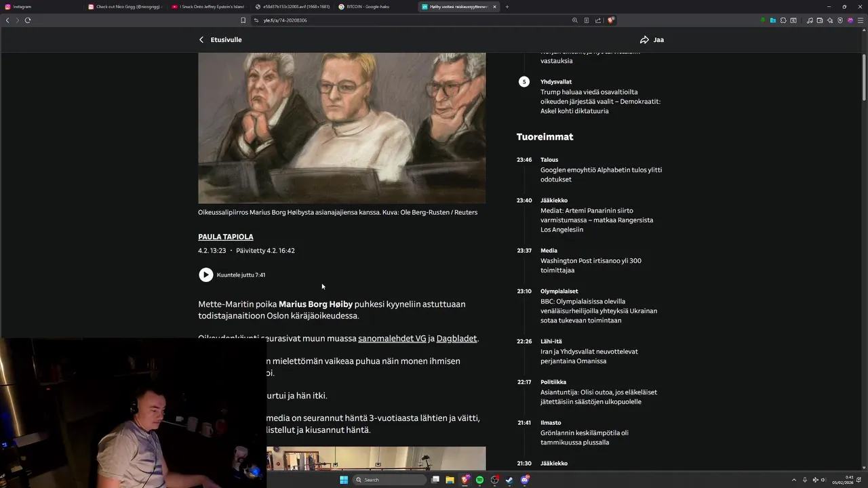
Task: Open the Dagbladet link in the article
Action: coord(456,338)
